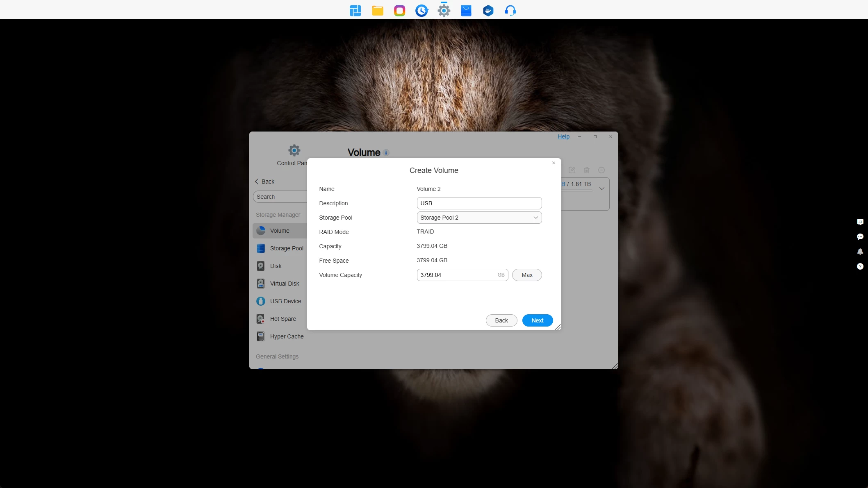Expand the volume row chevron near 1.81 TB

601,188
